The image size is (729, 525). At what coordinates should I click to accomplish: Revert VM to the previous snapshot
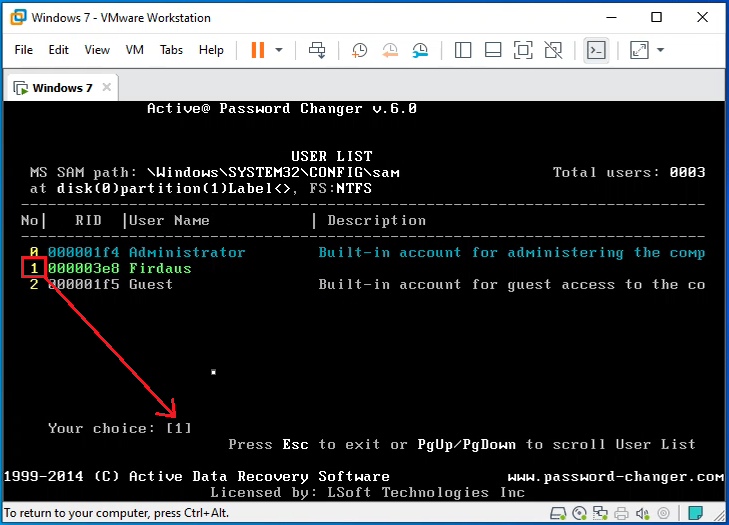click(390, 50)
